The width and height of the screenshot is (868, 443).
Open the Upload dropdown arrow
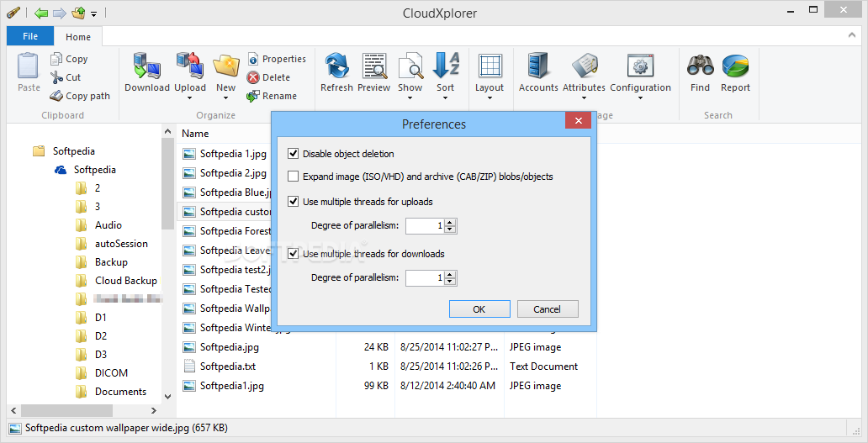tap(190, 98)
